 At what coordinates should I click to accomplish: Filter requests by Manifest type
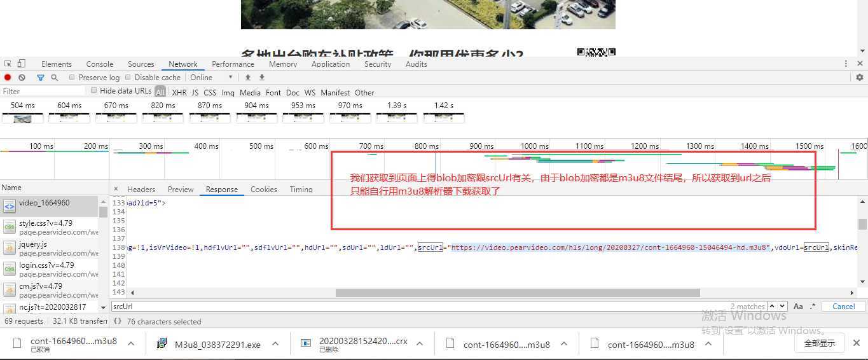click(335, 93)
